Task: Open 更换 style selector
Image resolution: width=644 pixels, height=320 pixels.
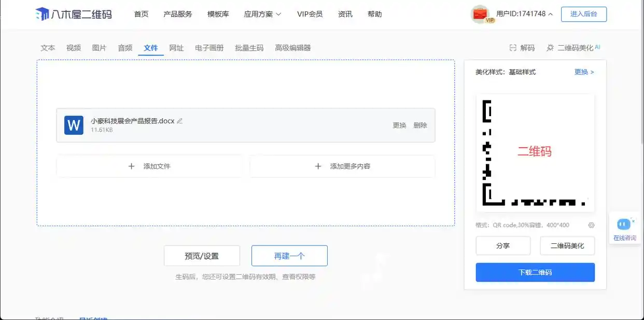Action: tap(584, 72)
